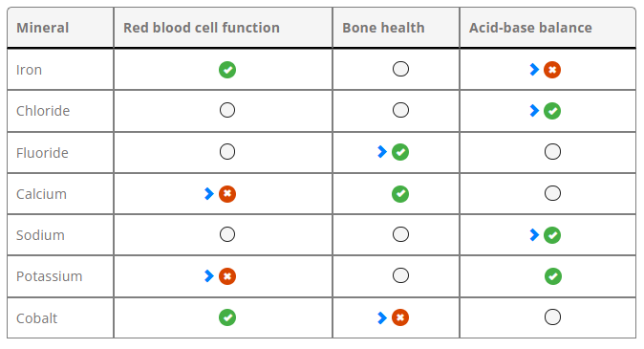Select Chloride red blood cell radio button
The height and width of the screenshot is (349, 644).
pyautogui.click(x=227, y=110)
